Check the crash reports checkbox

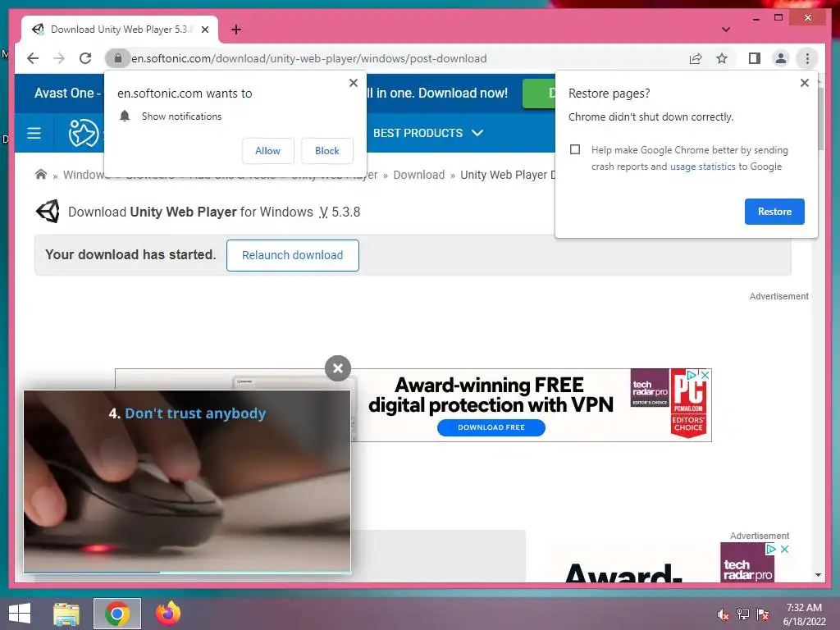point(575,149)
